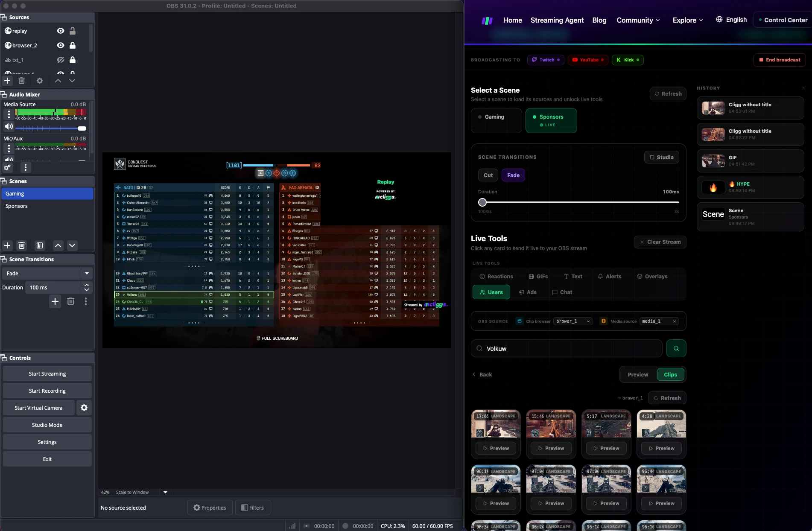Unlock the txt_1 source

coord(73,60)
